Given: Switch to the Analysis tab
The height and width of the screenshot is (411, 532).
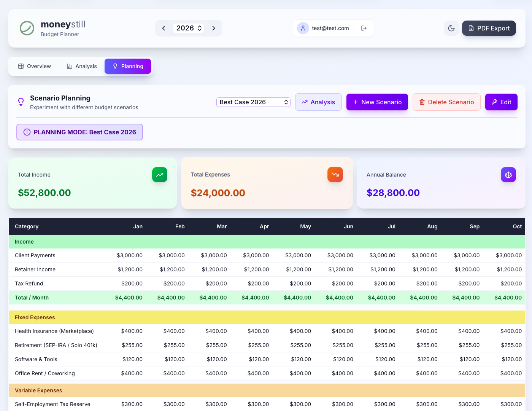Looking at the screenshot, I should tap(81, 66).
